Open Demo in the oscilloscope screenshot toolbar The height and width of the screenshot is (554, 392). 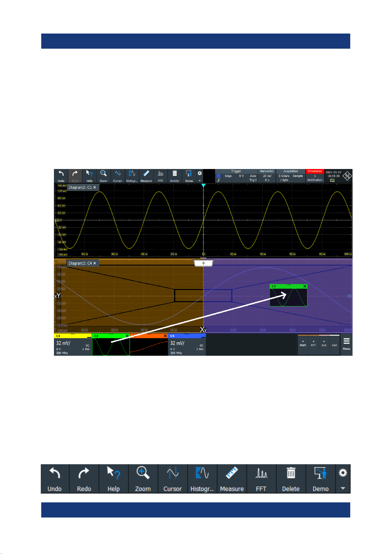pos(189,176)
